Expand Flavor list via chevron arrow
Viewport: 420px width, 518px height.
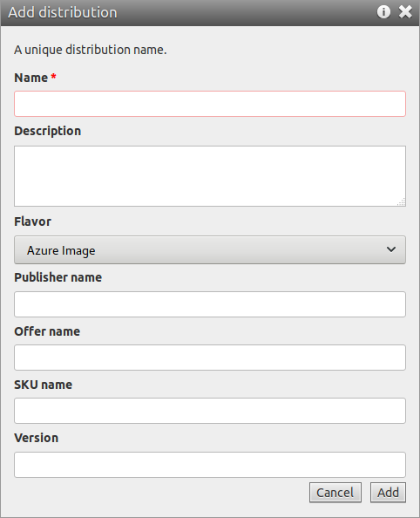[x=391, y=249]
